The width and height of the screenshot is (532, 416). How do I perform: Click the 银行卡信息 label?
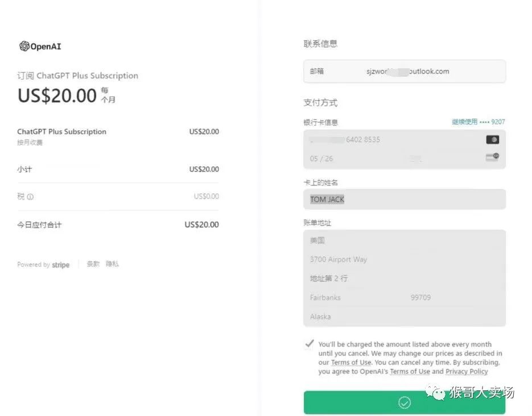click(321, 122)
